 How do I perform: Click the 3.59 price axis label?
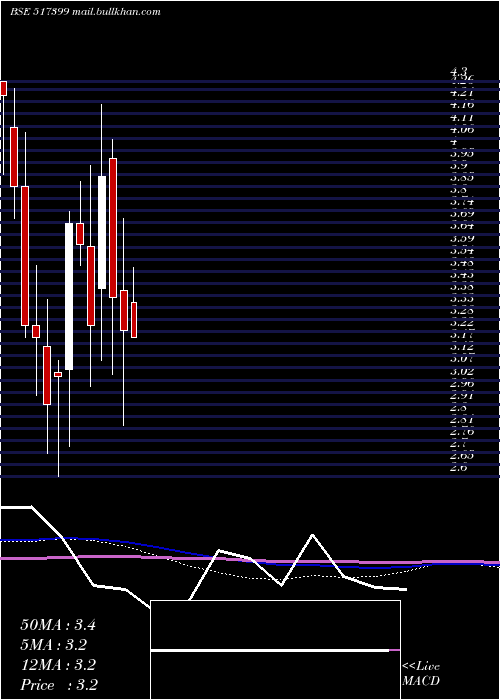[462, 238]
